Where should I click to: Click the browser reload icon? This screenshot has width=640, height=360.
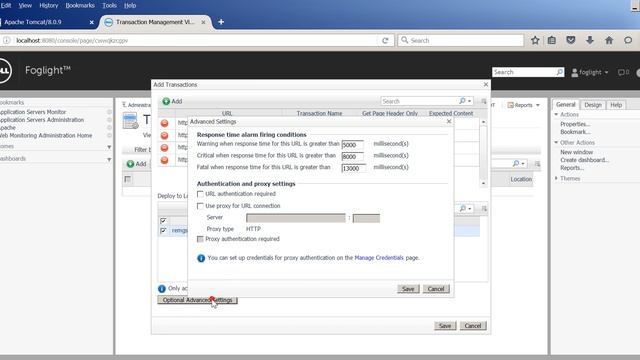(x=385, y=40)
